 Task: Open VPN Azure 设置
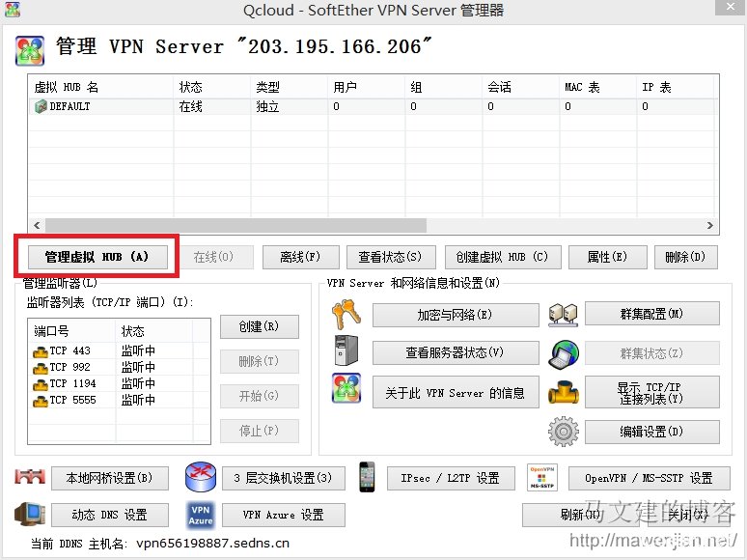[284, 516]
